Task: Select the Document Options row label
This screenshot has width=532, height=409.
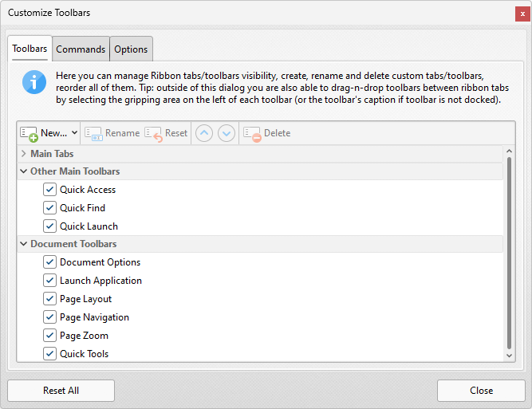Action: (x=100, y=262)
